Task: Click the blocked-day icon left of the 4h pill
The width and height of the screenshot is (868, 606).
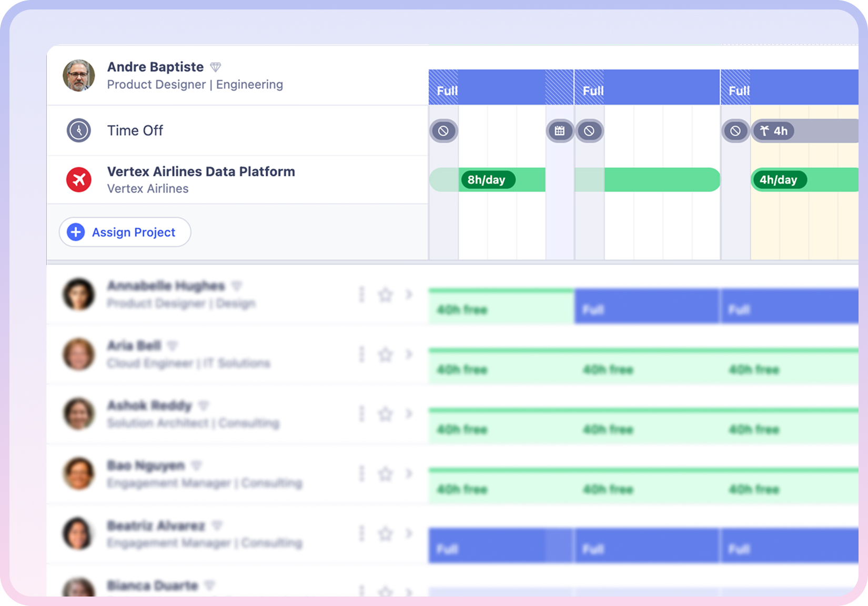Action: click(735, 131)
